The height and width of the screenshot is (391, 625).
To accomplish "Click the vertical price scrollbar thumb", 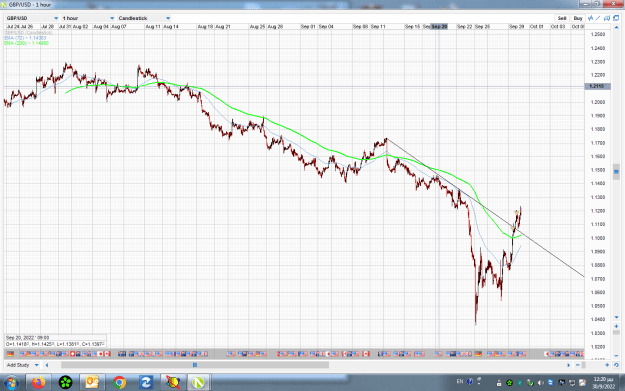I will [x=616, y=171].
